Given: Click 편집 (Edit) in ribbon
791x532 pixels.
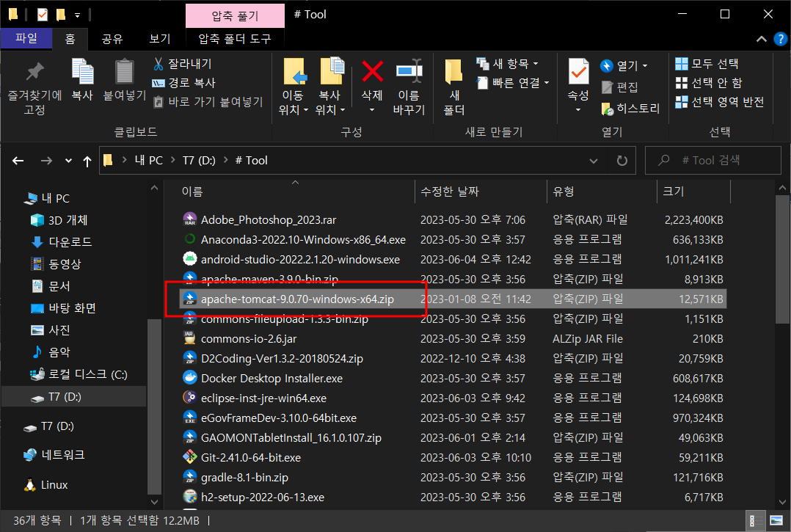Looking at the screenshot, I should tap(620, 87).
